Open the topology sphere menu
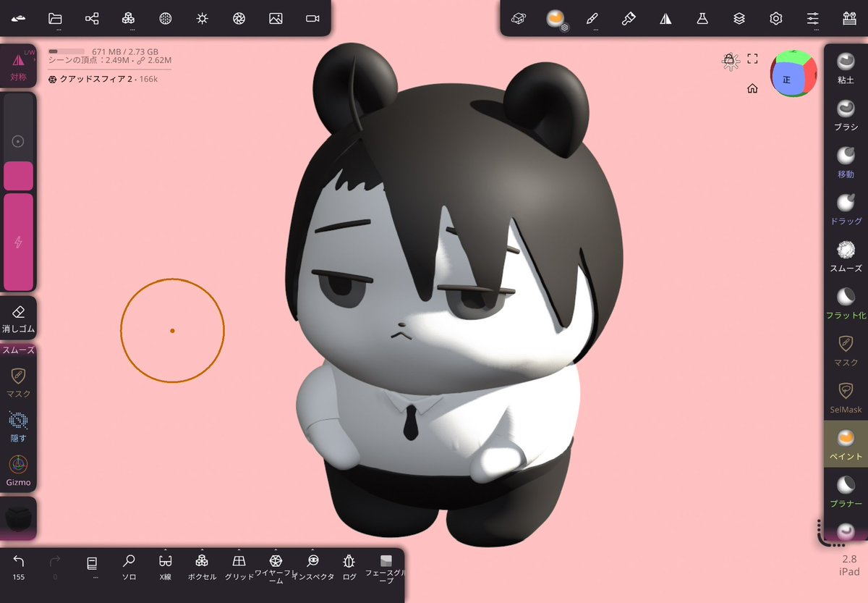 165,18
